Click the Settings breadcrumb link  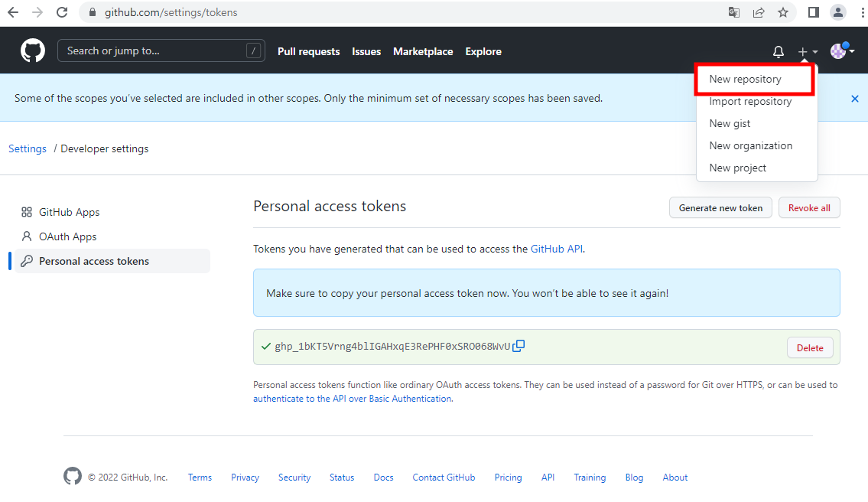click(27, 148)
